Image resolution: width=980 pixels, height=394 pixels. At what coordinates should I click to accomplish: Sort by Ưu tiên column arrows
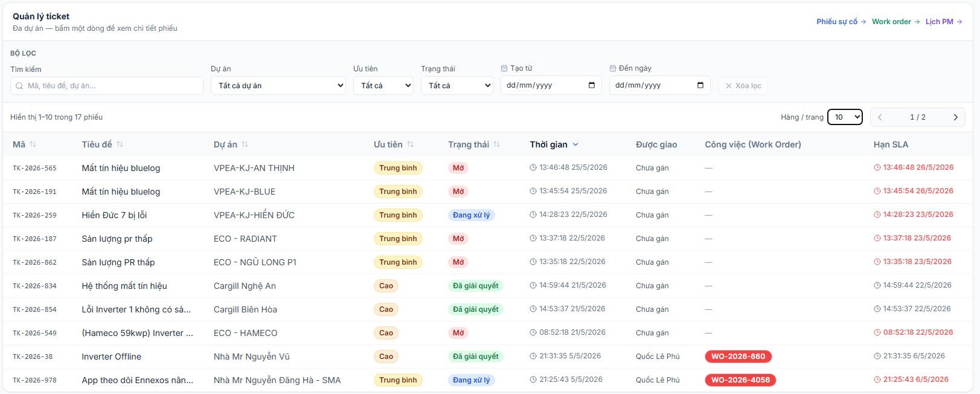pyautogui.click(x=411, y=144)
